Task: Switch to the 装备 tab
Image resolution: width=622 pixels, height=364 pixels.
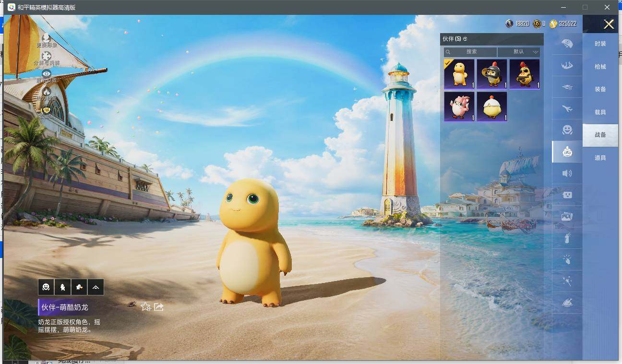Action: click(x=600, y=89)
